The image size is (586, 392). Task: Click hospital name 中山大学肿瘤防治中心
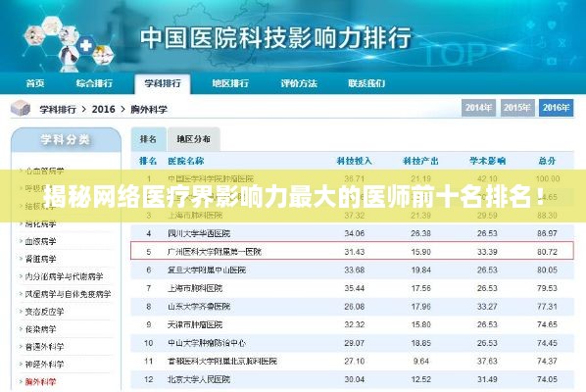[207, 343]
